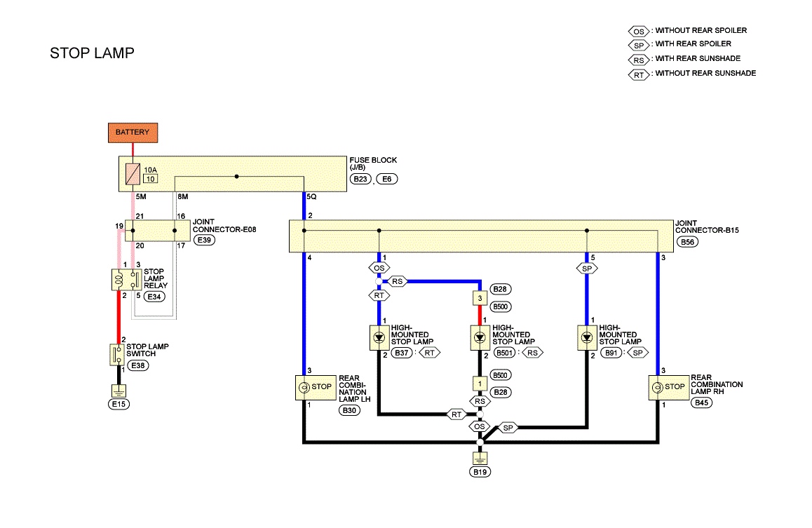Select the stop lamp switch symbol
Image resolution: width=812 pixels, height=528 pixels.
(118, 355)
